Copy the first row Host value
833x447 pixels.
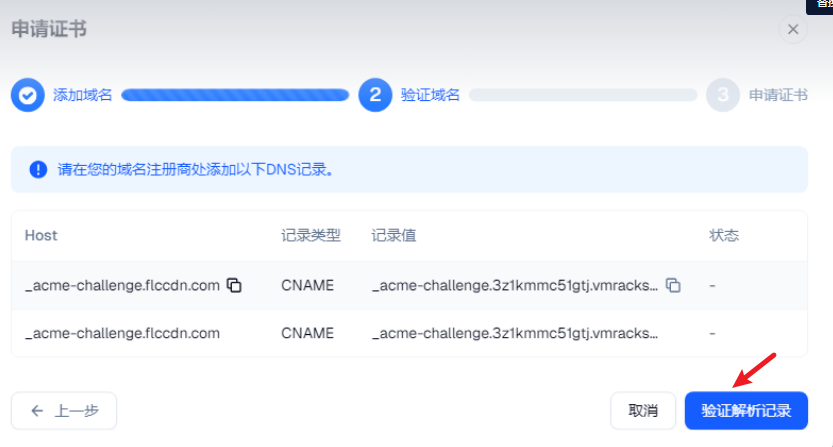pyautogui.click(x=234, y=285)
